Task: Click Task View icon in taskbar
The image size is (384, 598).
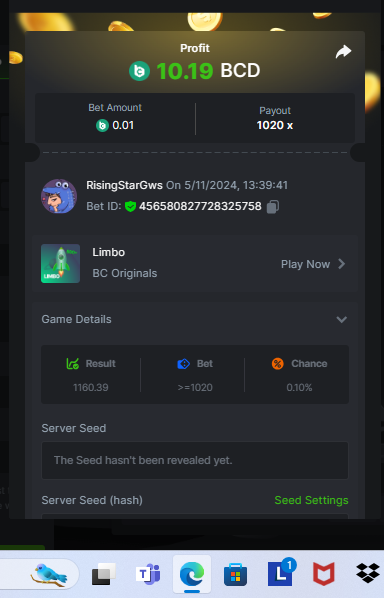Action: [x=103, y=574]
